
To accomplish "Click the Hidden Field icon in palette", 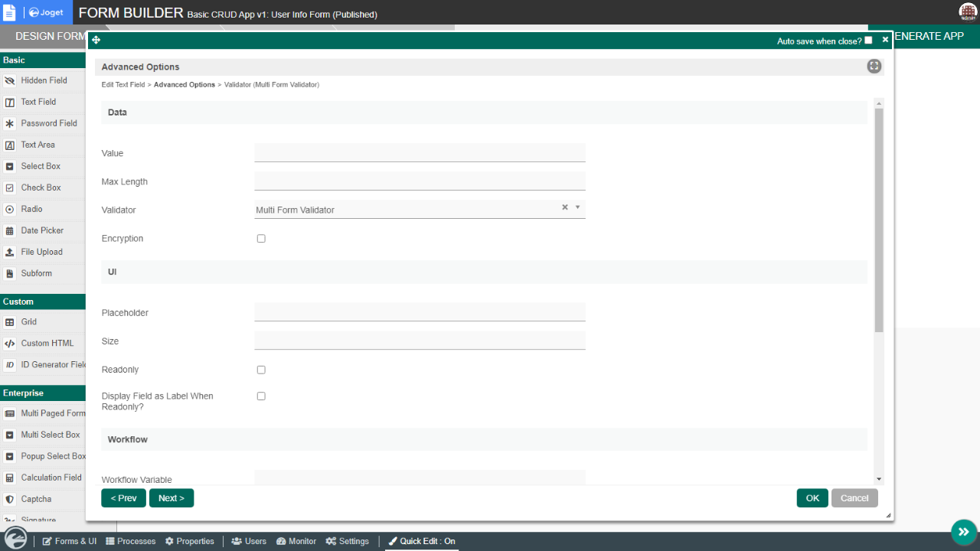I will click(10, 80).
